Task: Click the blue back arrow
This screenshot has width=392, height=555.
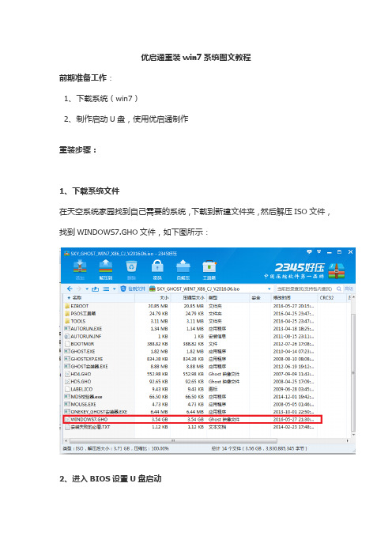Action: [70, 289]
